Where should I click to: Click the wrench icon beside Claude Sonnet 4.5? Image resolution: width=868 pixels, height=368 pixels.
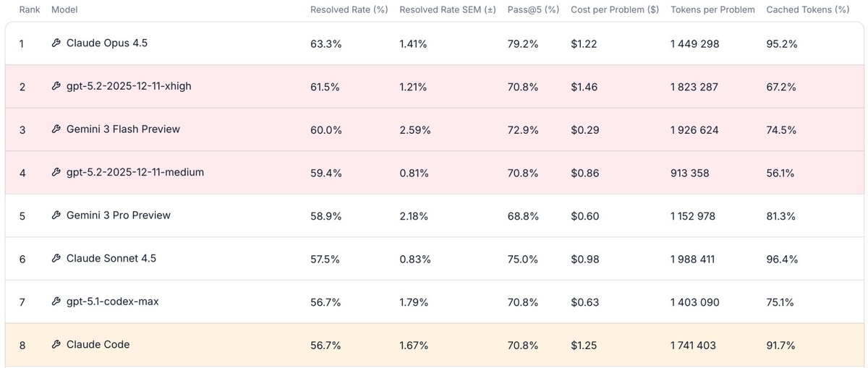[x=56, y=259]
